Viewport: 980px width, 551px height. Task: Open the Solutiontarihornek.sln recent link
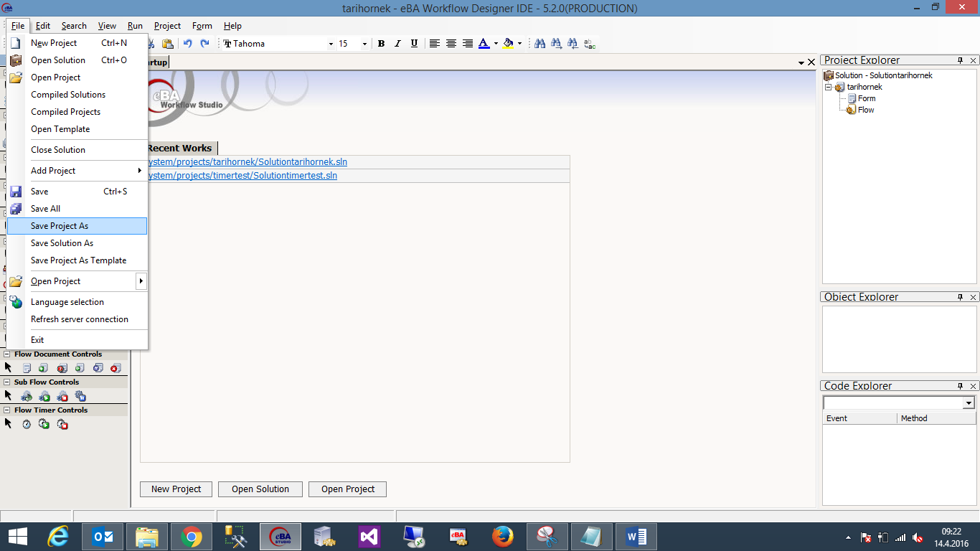pos(247,162)
